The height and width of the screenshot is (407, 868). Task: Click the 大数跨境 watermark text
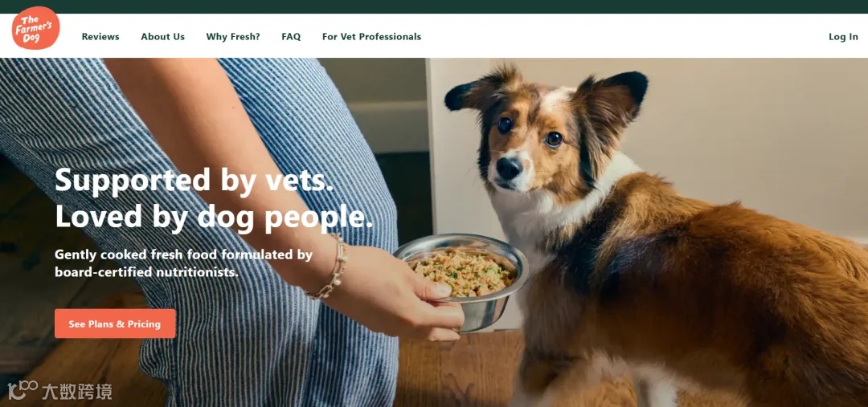77,392
